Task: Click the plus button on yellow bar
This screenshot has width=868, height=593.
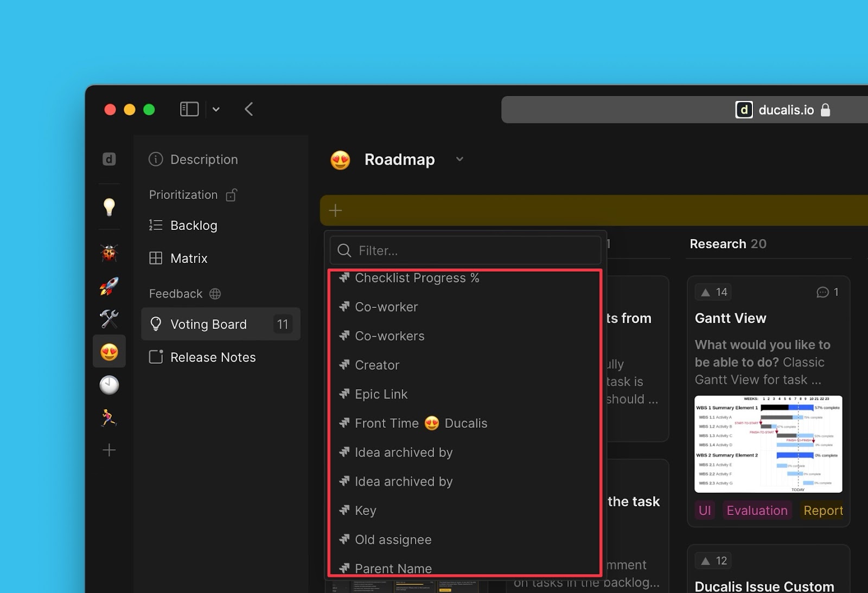Action: 335,210
